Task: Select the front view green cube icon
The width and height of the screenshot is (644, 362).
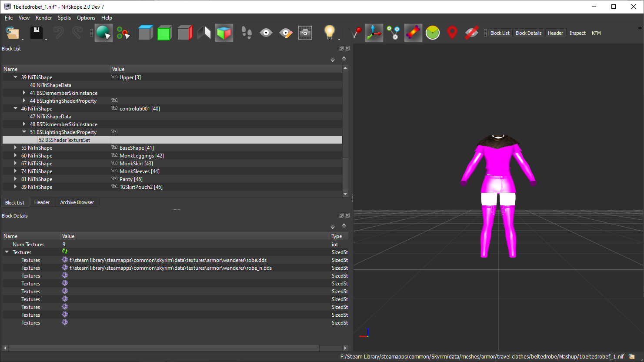Action: [x=164, y=33]
